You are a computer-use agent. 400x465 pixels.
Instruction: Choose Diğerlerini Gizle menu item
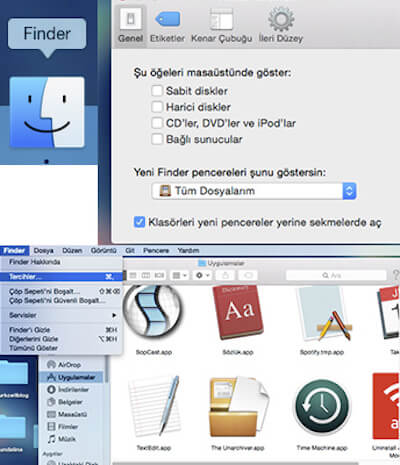pos(61,339)
